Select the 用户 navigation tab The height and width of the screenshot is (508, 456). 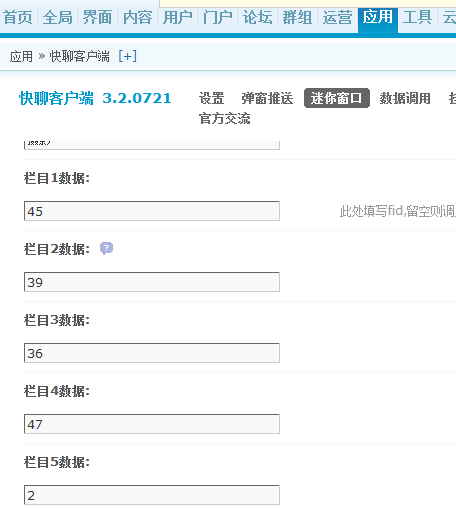coord(178,17)
